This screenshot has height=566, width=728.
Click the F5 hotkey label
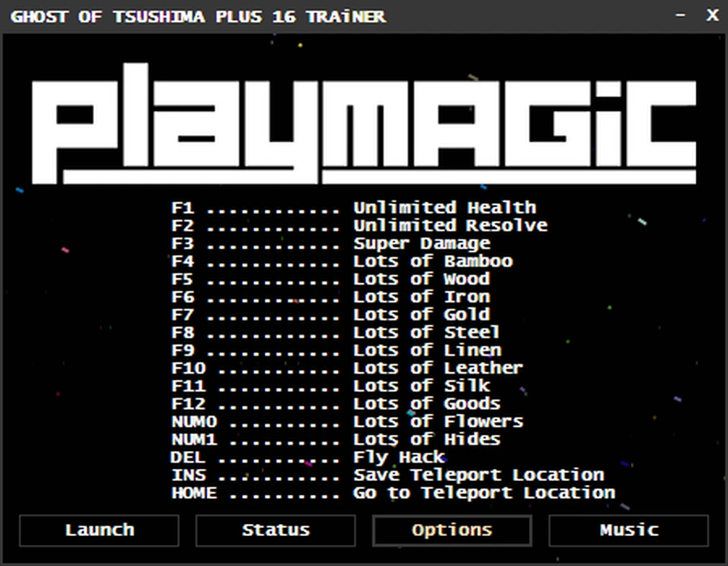pos(183,279)
